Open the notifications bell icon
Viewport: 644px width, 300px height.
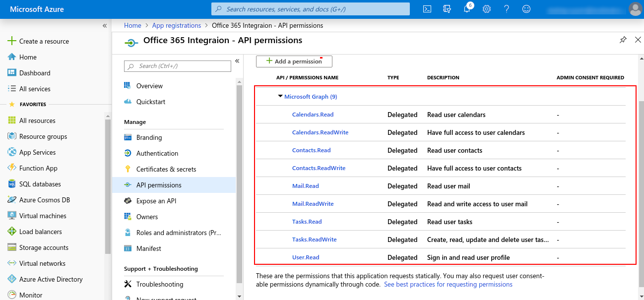[x=467, y=9]
